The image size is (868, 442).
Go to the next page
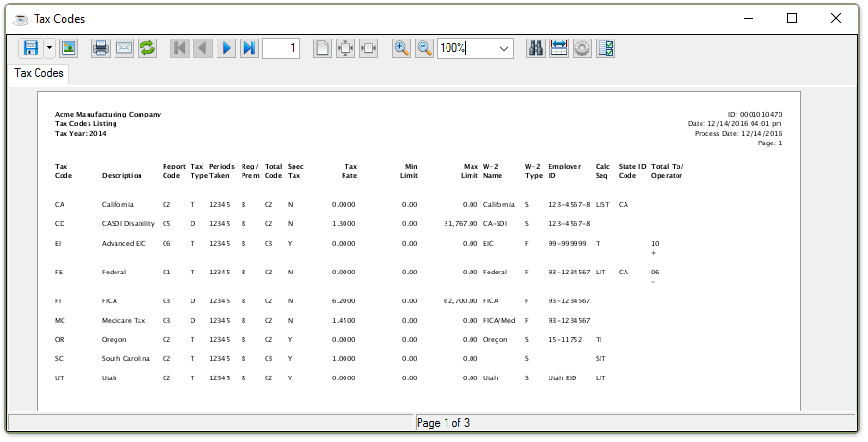tap(226, 48)
